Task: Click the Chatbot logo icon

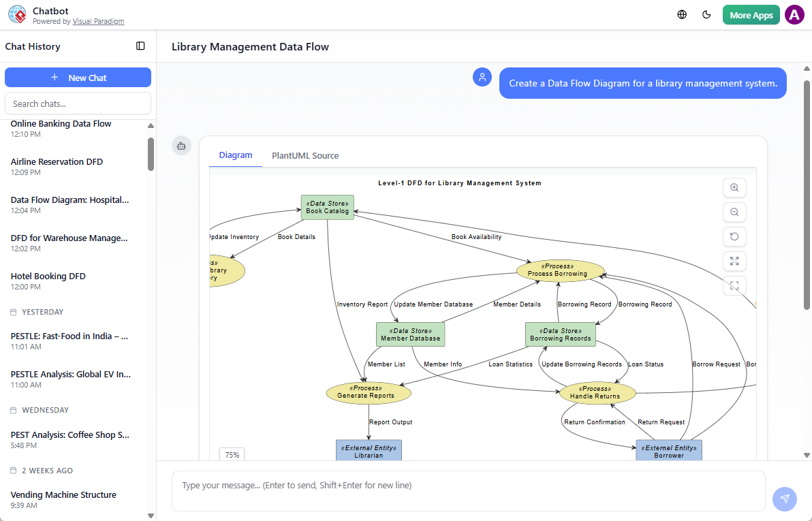Action: point(17,15)
